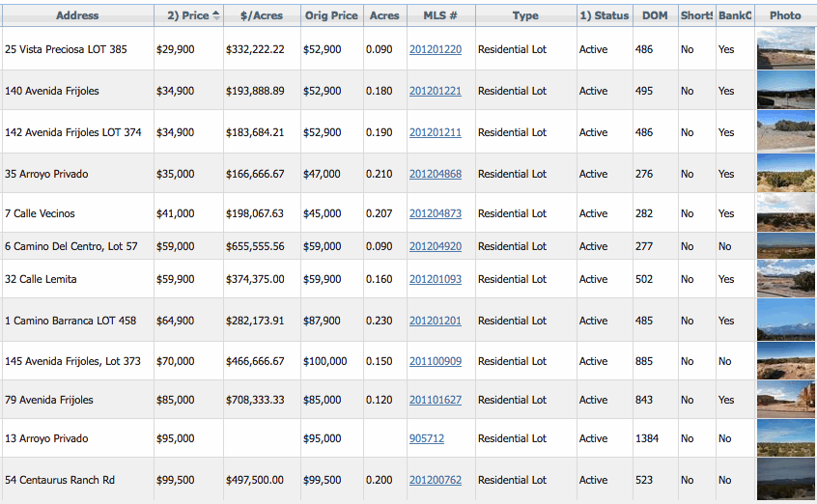Click the $332,222.22 per-acre value

tap(255, 49)
